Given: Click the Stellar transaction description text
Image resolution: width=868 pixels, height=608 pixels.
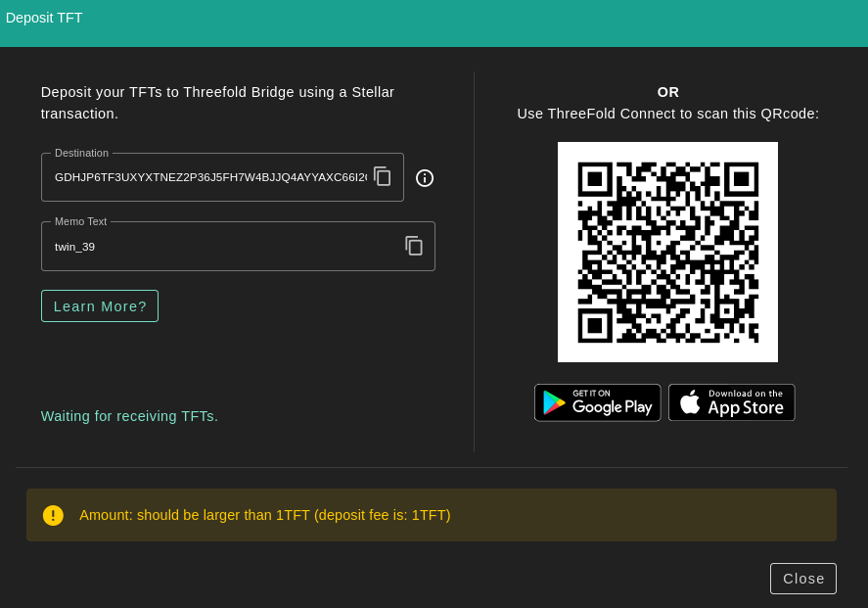Looking at the screenshot, I should pyautogui.click(x=217, y=103).
